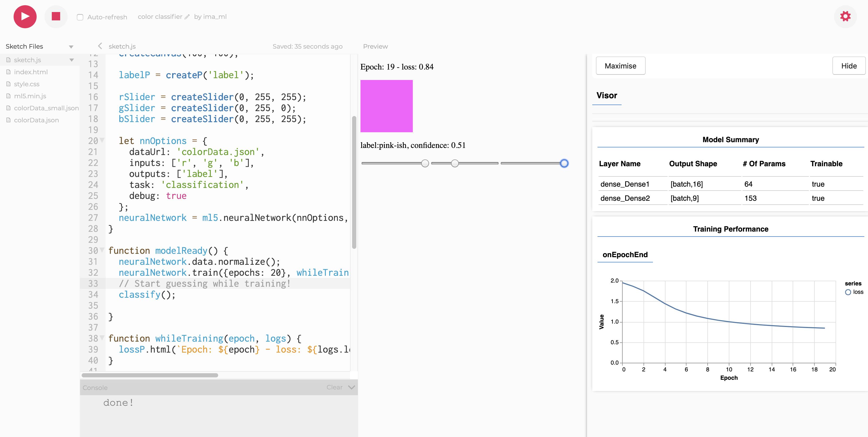Click the green slider handle

455,163
